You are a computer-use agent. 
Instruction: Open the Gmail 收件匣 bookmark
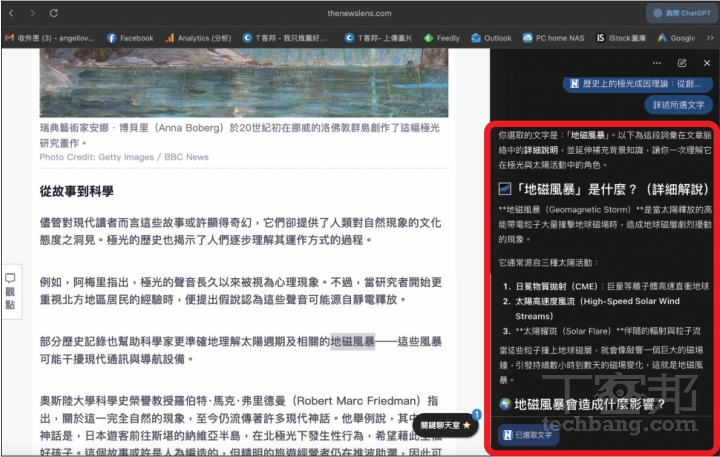tap(50, 38)
